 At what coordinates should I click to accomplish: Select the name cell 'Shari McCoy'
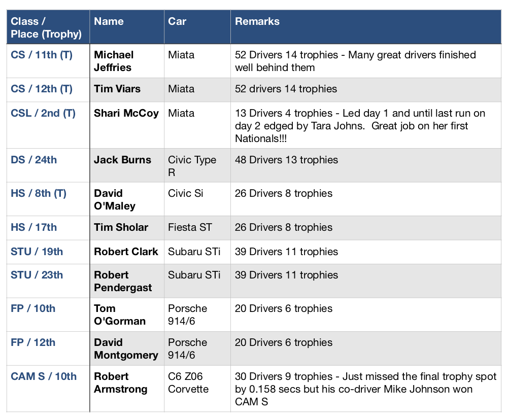(x=126, y=113)
